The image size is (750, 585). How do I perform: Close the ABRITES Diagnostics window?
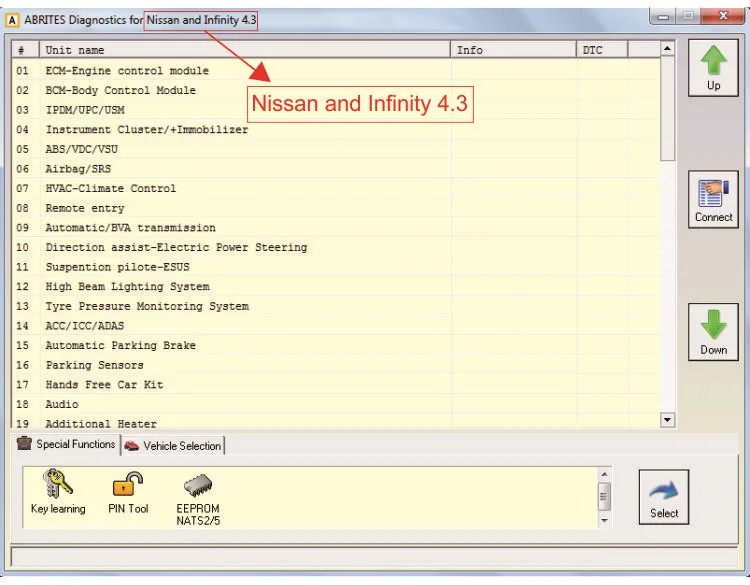coord(723,16)
